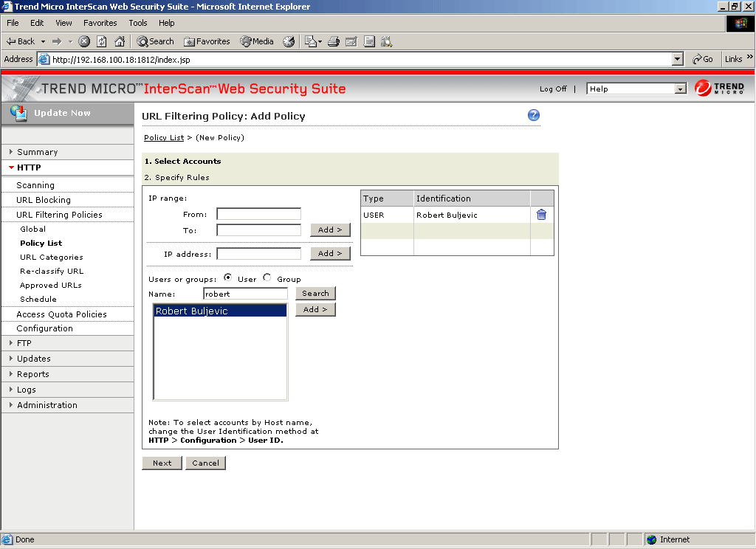
Task: Click the Update Now icon
Action: pos(19,113)
